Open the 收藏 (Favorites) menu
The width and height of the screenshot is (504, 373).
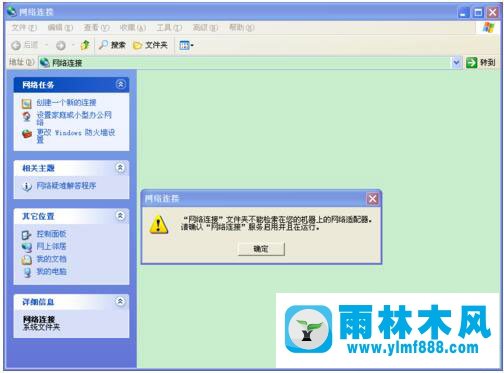pos(133,27)
